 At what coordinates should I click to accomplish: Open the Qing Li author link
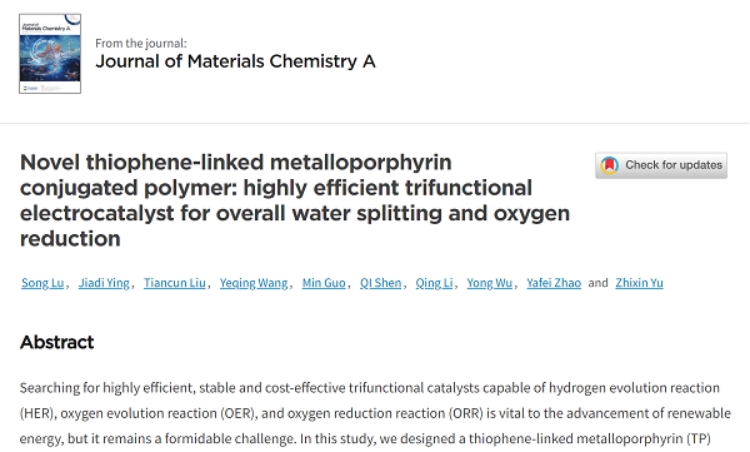pos(434,283)
